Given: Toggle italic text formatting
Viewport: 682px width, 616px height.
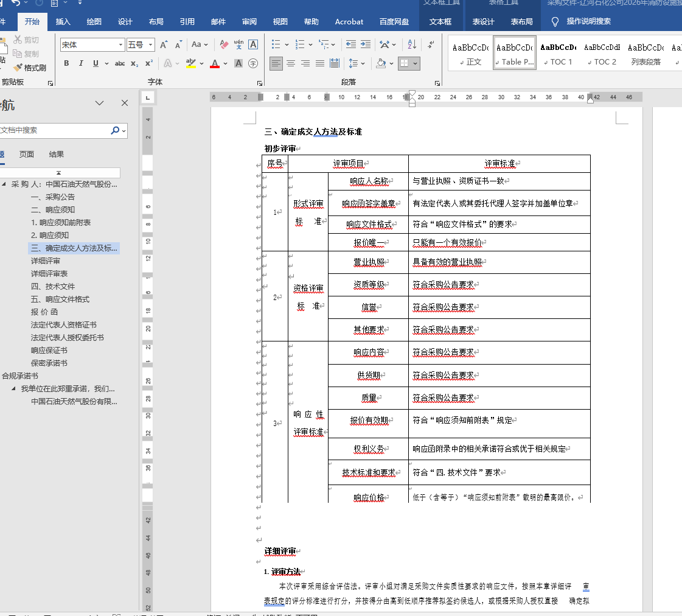Looking at the screenshot, I should point(81,63).
